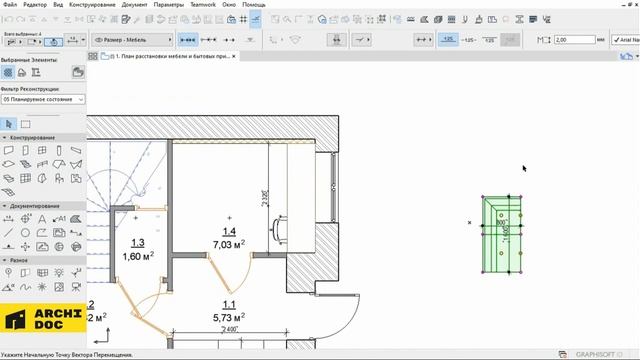Screen dimensions: 640x360
Task: Open the Файл menu
Action: (10, 4)
